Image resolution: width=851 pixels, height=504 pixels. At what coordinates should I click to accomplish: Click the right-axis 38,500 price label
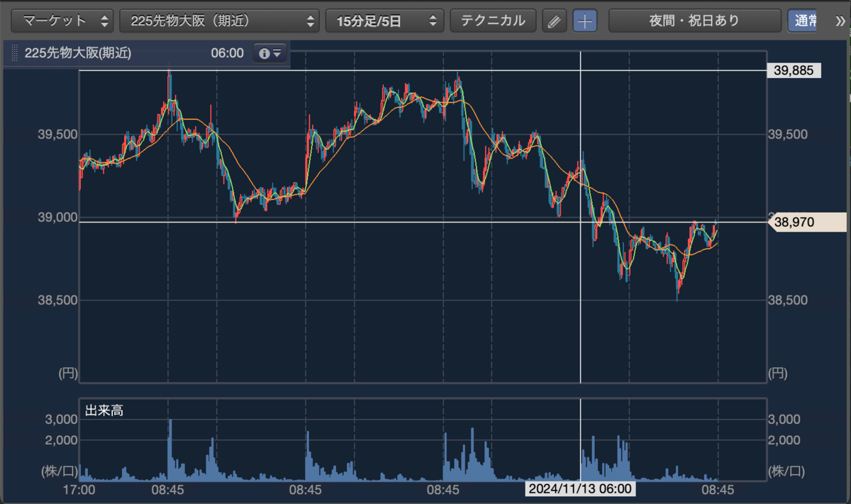[786, 300]
